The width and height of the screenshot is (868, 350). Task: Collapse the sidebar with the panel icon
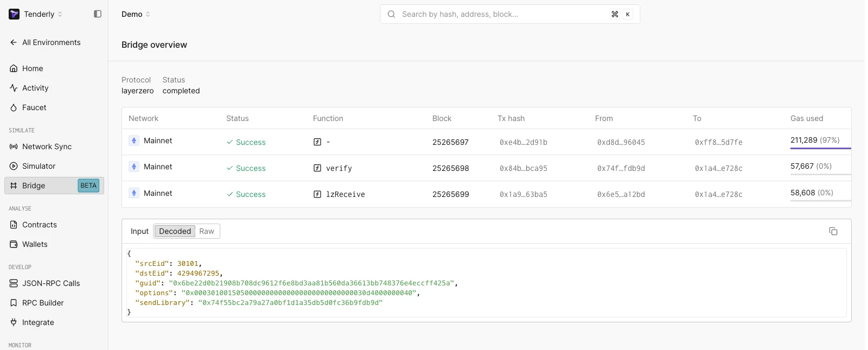point(98,14)
